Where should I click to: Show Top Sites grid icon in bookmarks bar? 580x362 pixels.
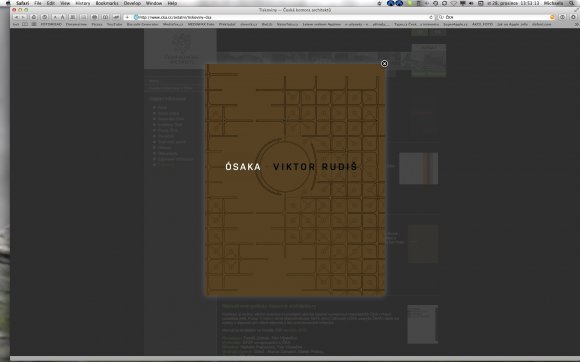click(34, 24)
